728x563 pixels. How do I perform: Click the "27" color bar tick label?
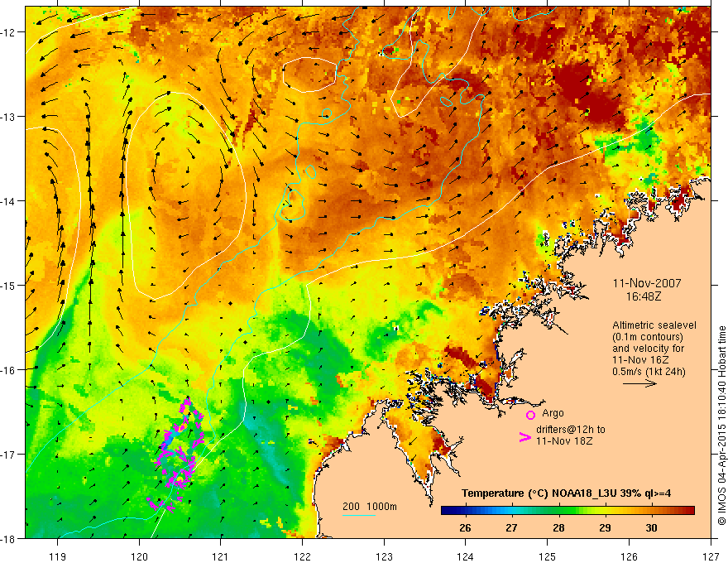[x=511, y=527]
